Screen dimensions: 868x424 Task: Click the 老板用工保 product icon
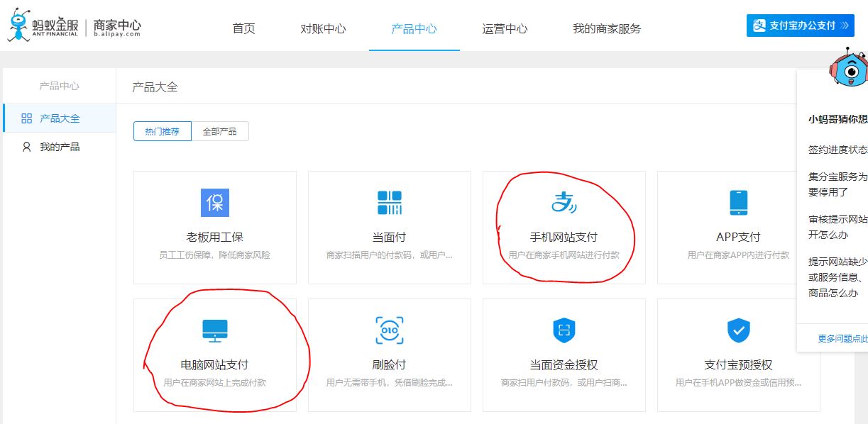point(214,203)
